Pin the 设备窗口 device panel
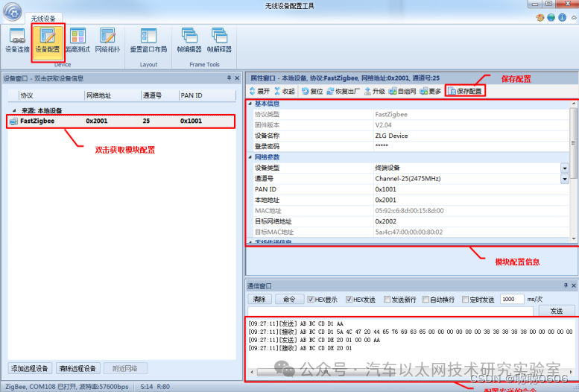579x392 pixels. [x=229, y=78]
